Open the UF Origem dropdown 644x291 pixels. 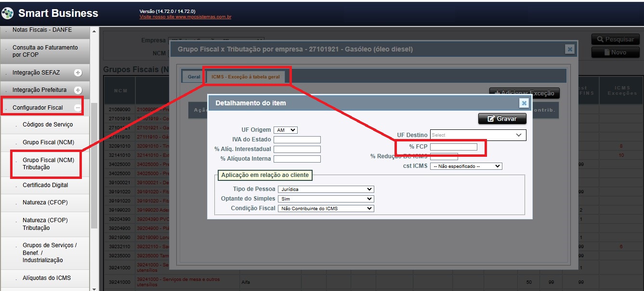click(286, 130)
